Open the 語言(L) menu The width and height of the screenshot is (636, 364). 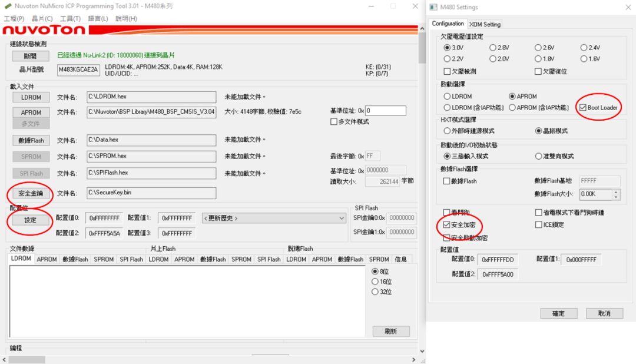pos(98,19)
